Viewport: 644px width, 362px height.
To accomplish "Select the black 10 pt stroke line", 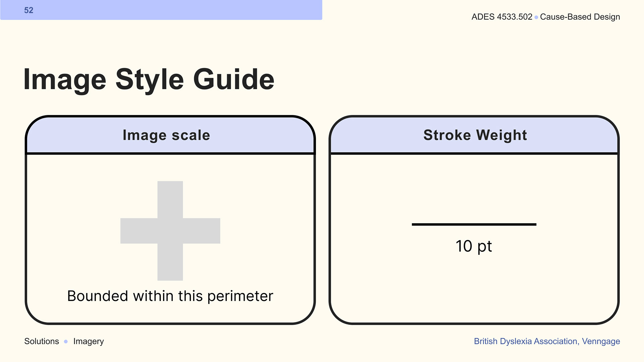I will point(474,224).
